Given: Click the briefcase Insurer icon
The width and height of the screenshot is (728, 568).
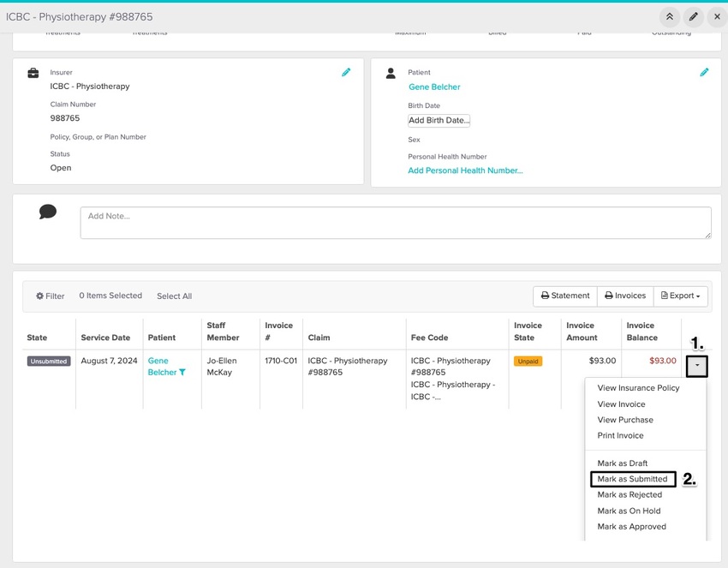Looking at the screenshot, I should tap(33, 73).
